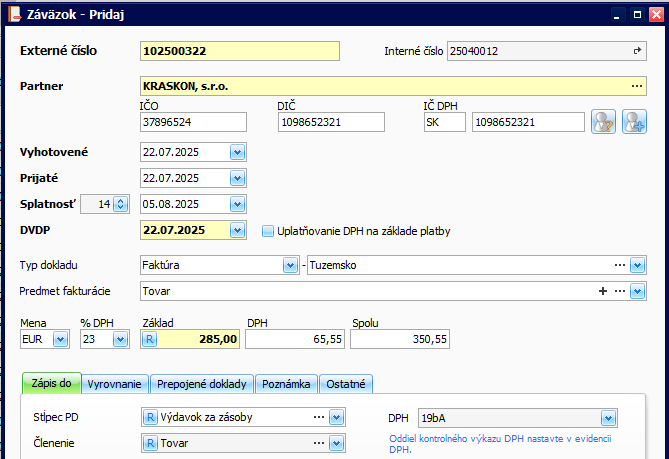Open the Mena EUR currency dropdown
Image resolution: width=669 pixels, height=459 pixels.
click(x=59, y=340)
